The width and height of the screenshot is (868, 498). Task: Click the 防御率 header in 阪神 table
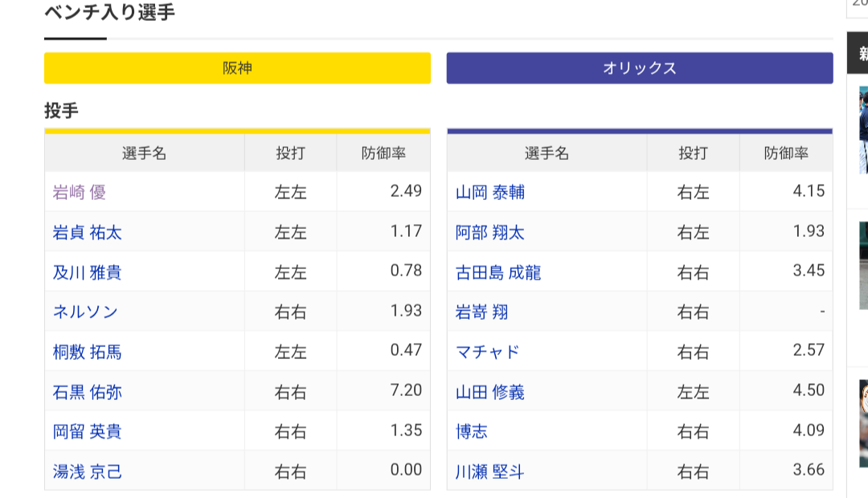point(383,153)
